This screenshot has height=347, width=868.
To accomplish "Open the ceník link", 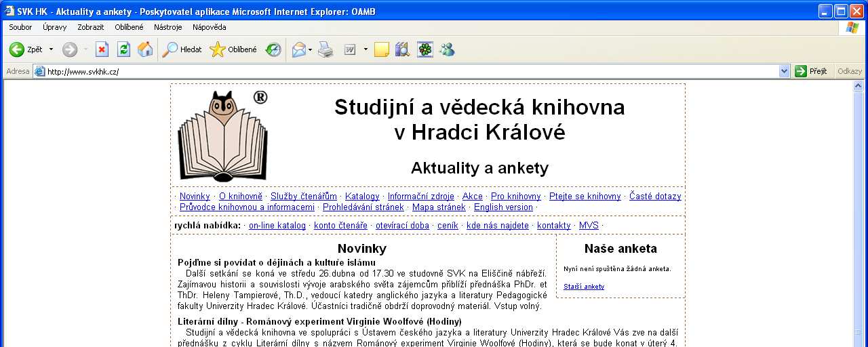I will 448,226.
